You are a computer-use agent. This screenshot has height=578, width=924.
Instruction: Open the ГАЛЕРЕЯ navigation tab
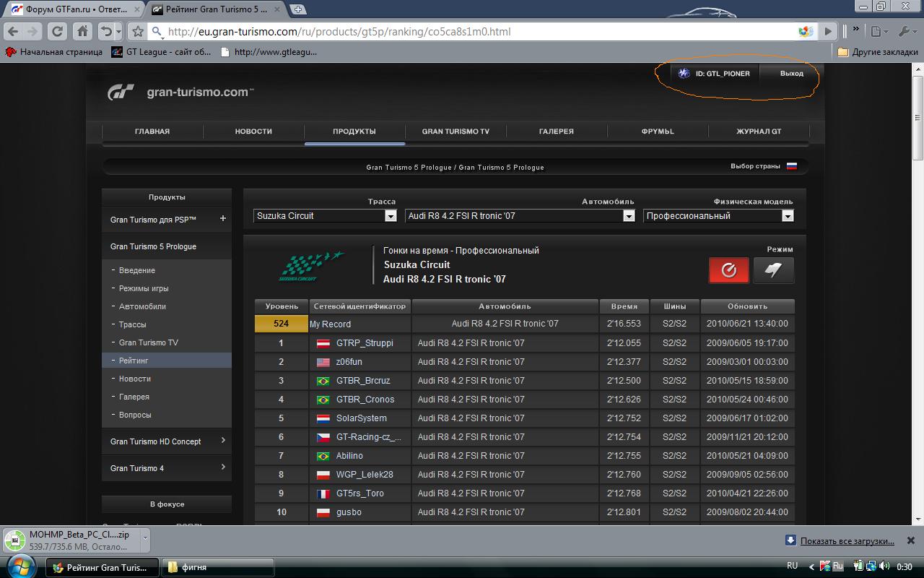point(557,131)
